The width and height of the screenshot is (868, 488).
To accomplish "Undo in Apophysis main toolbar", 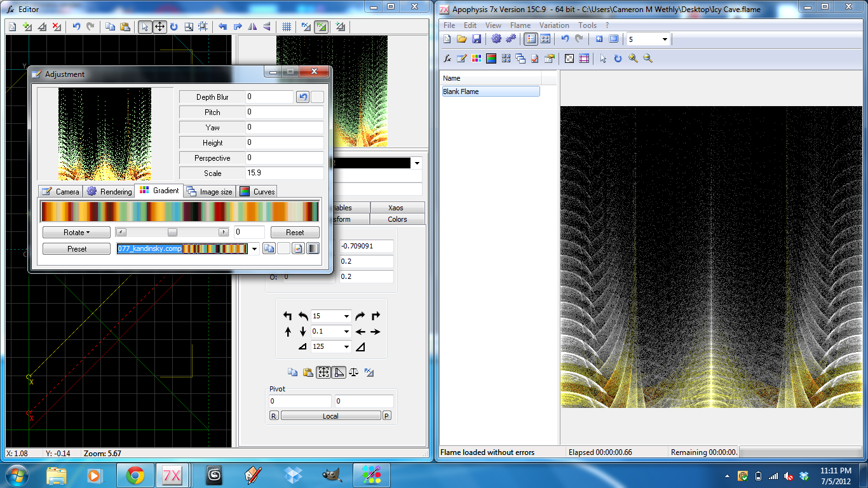I will click(x=565, y=39).
